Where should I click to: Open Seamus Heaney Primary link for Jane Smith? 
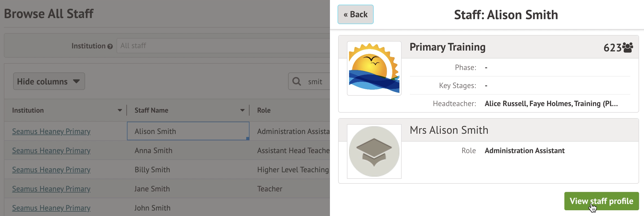click(x=51, y=189)
